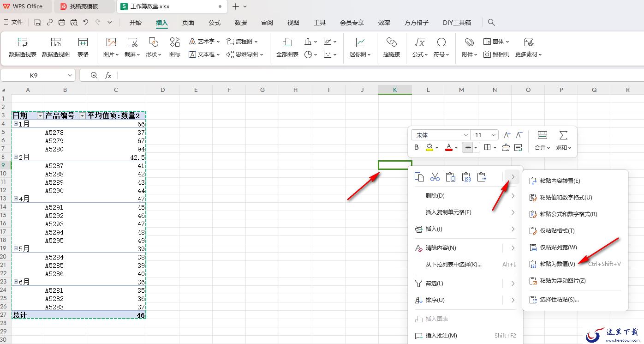
Task: Toggle Bold in the mini toolbar
Action: (417, 147)
